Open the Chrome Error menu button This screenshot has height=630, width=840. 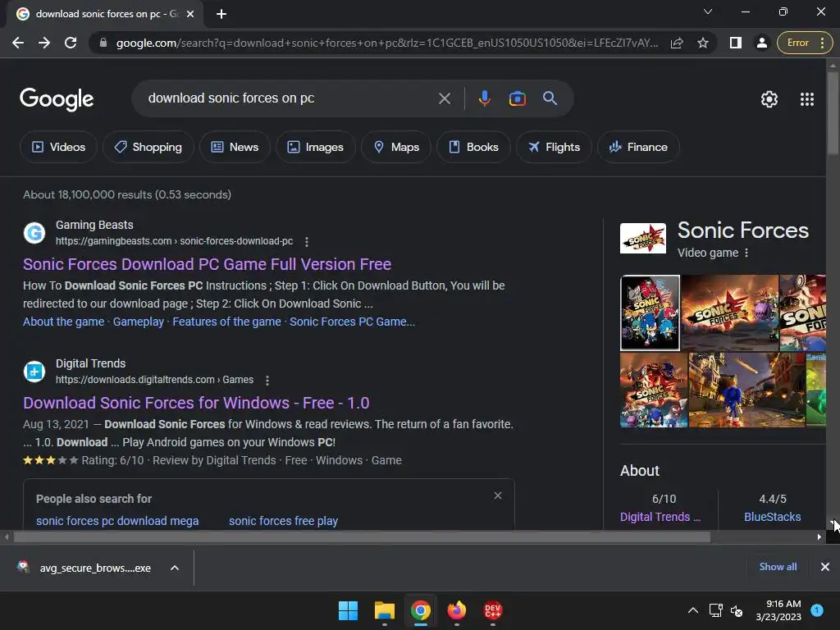(805, 43)
